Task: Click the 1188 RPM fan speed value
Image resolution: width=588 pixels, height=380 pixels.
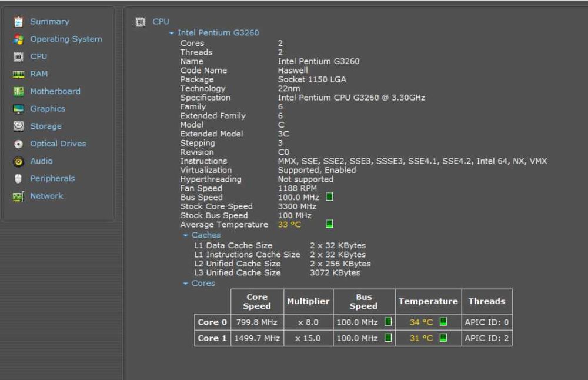Action: (298, 188)
